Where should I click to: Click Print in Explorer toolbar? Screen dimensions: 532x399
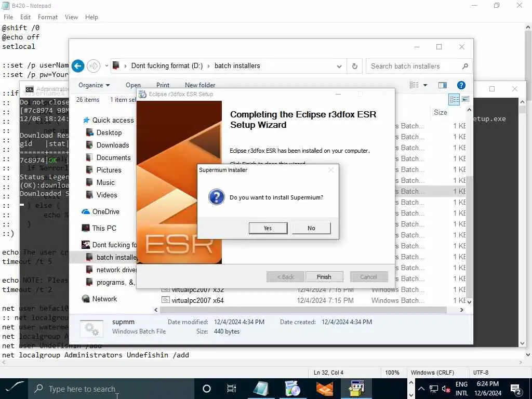[x=163, y=85]
